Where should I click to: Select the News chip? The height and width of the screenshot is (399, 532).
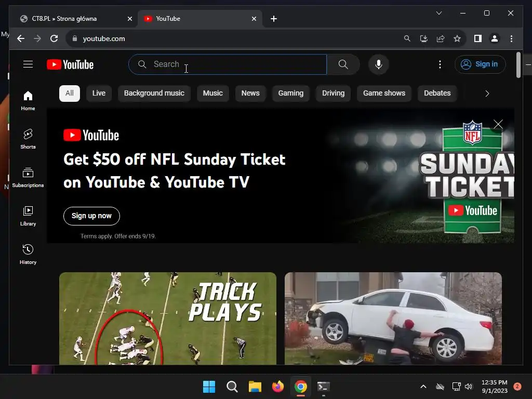tap(250, 94)
